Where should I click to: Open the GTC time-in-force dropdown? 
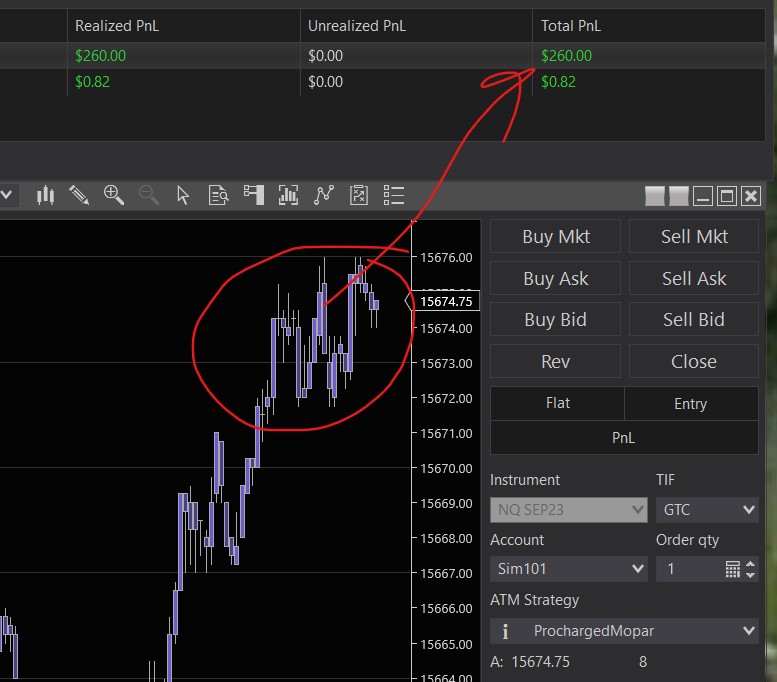707,510
